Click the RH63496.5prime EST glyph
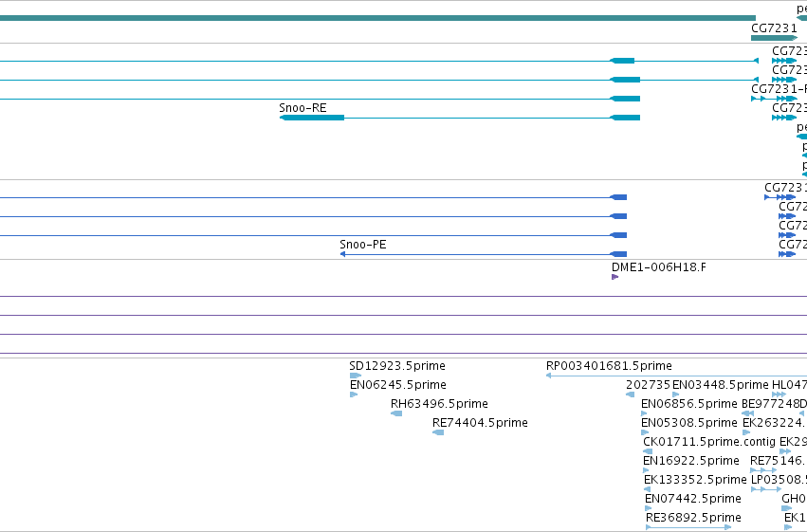The image size is (807, 532). pyautogui.click(x=396, y=413)
